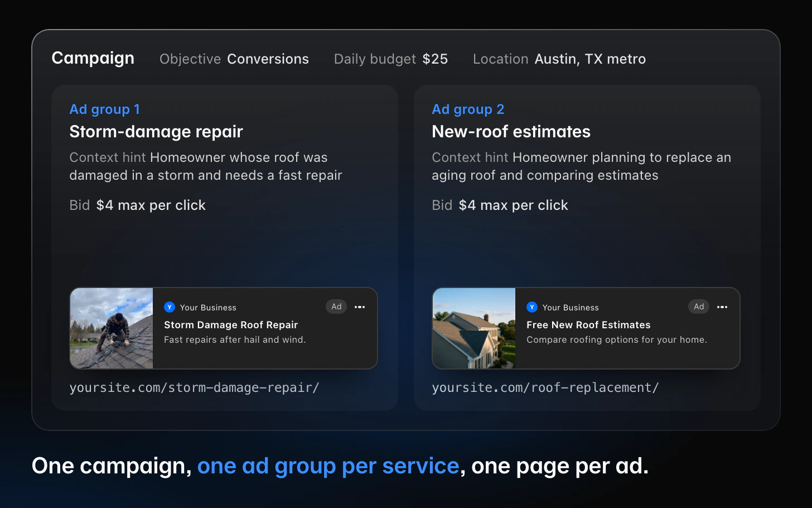Select the Location value Austin, TX metro
Image resolution: width=812 pixels, height=508 pixels.
click(590, 59)
